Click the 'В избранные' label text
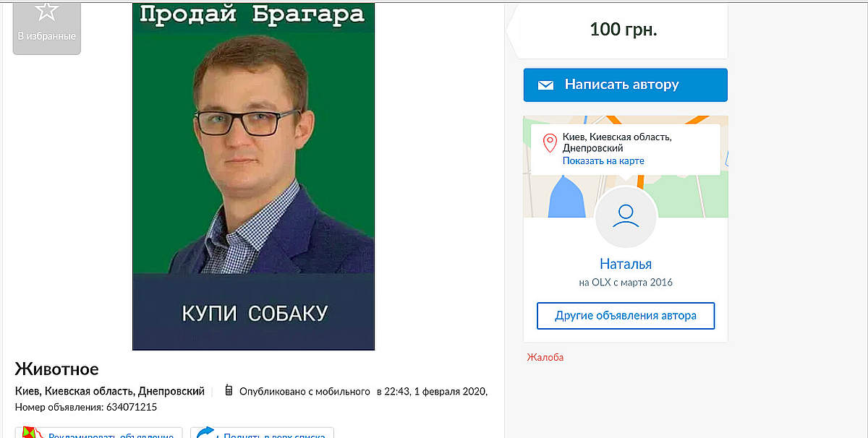 pos(47,36)
